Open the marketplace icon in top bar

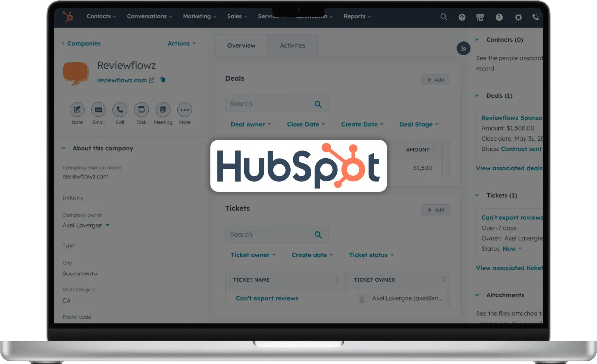(x=480, y=17)
